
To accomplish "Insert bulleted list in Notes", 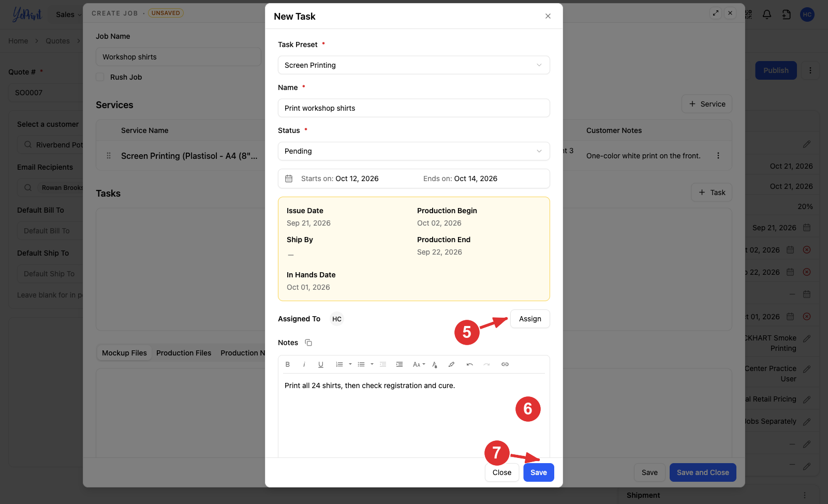I will pos(361,364).
